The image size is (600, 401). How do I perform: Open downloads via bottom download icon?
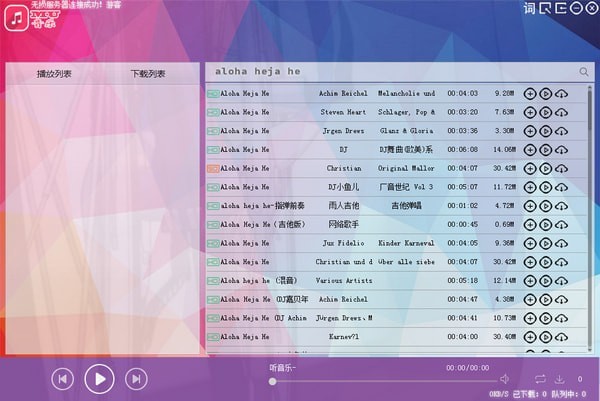(560, 379)
